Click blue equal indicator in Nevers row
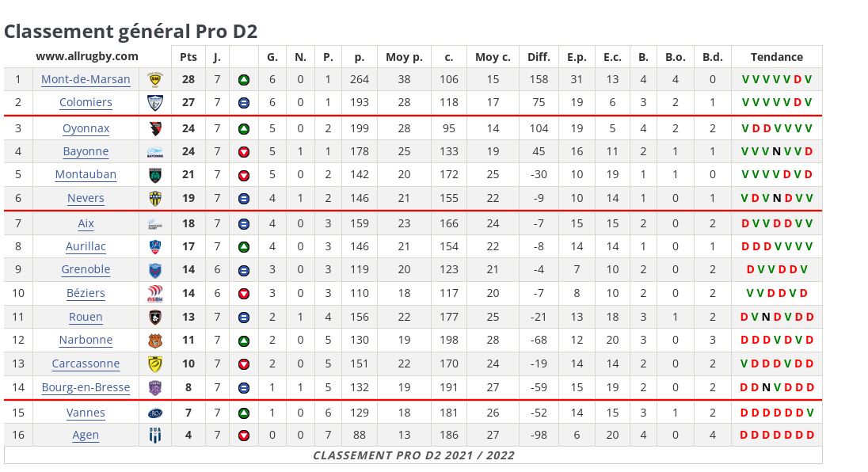The width and height of the screenshot is (868, 472). pyautogui.click(x=244, y=198)
